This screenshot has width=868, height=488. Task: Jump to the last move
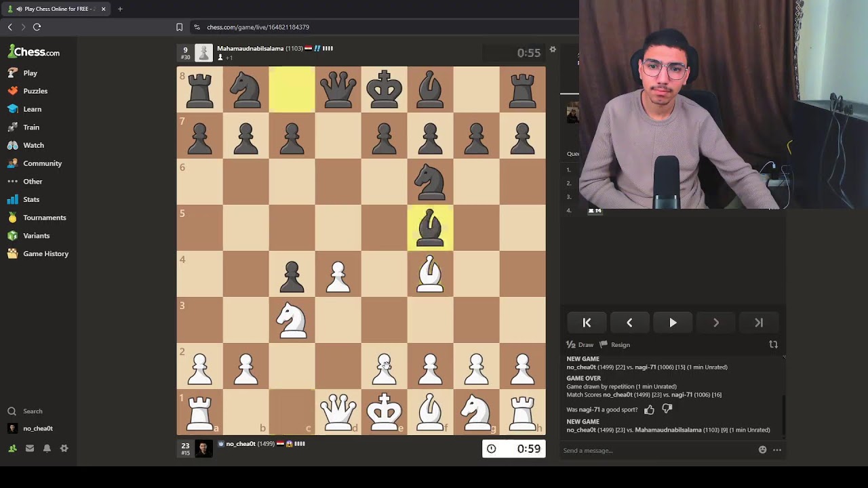coord(759,323)
